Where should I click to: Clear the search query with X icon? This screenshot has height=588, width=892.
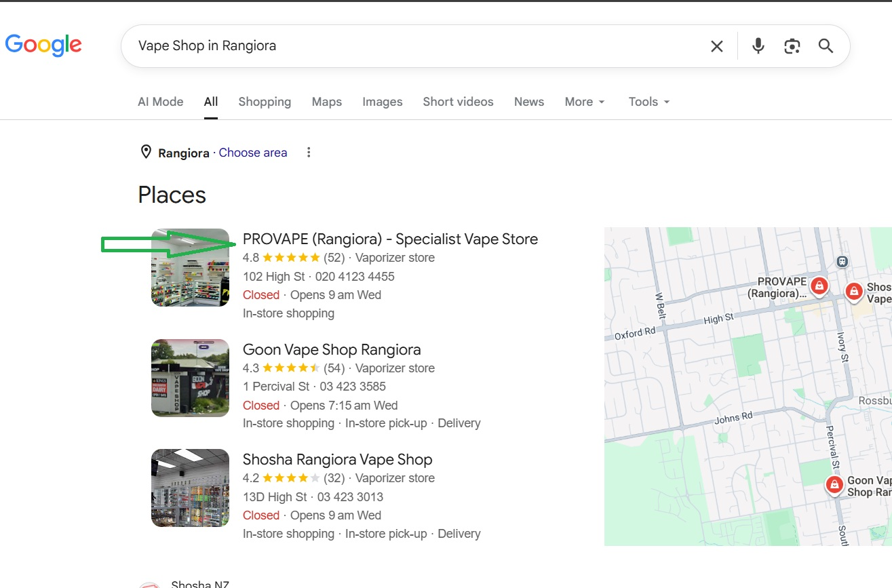pos(716,46)
